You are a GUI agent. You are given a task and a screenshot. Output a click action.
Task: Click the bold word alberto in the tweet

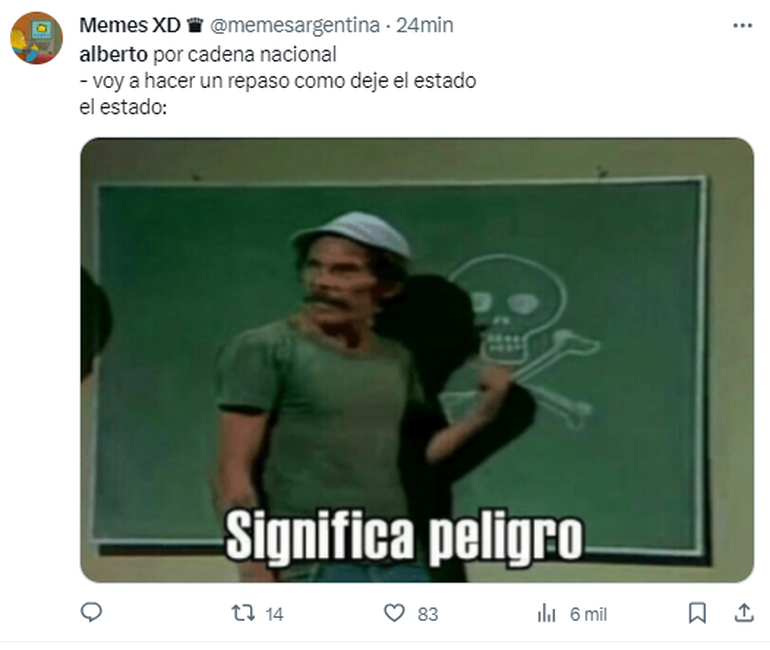[x=113, y=54]
